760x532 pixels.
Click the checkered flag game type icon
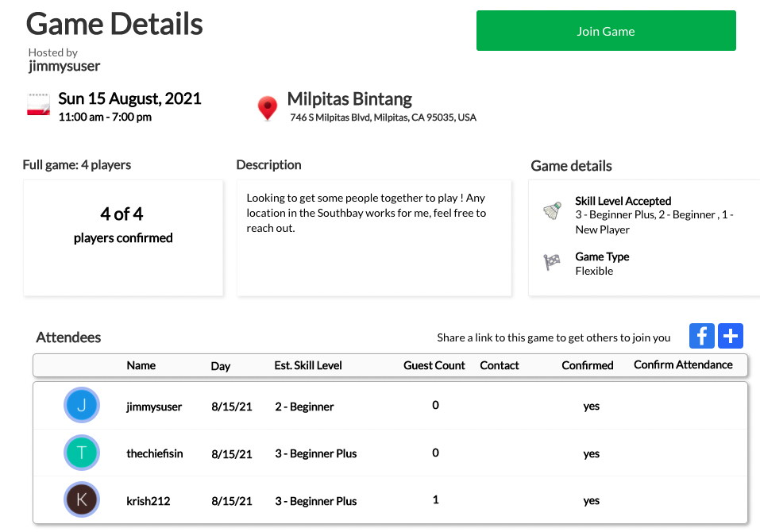(553, 262)
